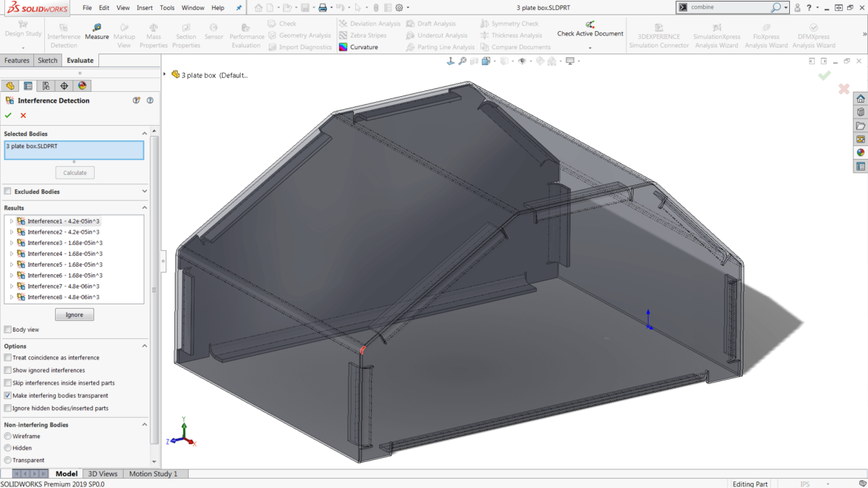868x488 pixels.
Task: Open SOLIDWORKS Resources home on right panel
Action: (x=860, y=98)
